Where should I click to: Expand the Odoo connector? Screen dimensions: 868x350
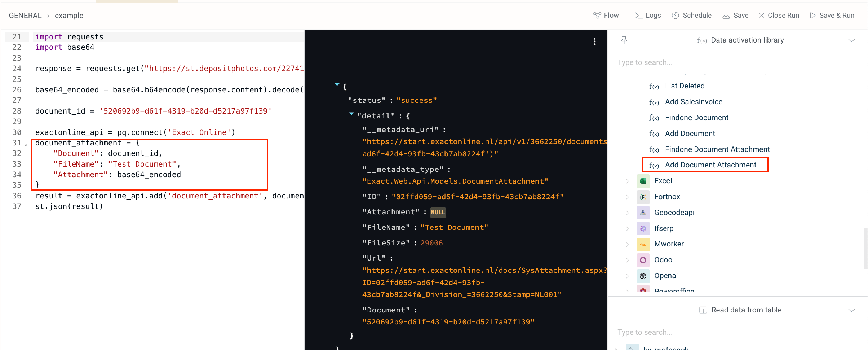coord(627,260)
